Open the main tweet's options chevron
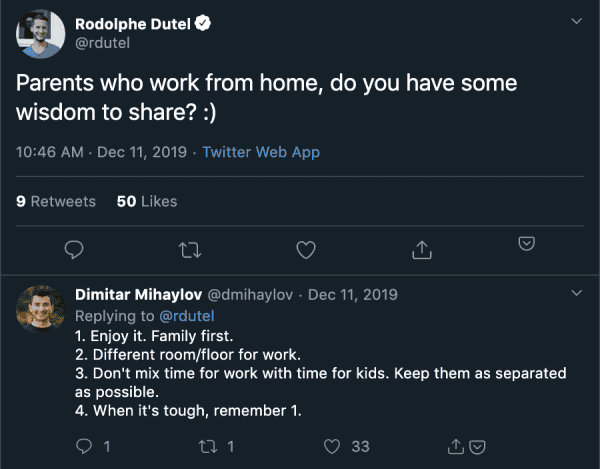The image size is (600, 469). point(575,21)
